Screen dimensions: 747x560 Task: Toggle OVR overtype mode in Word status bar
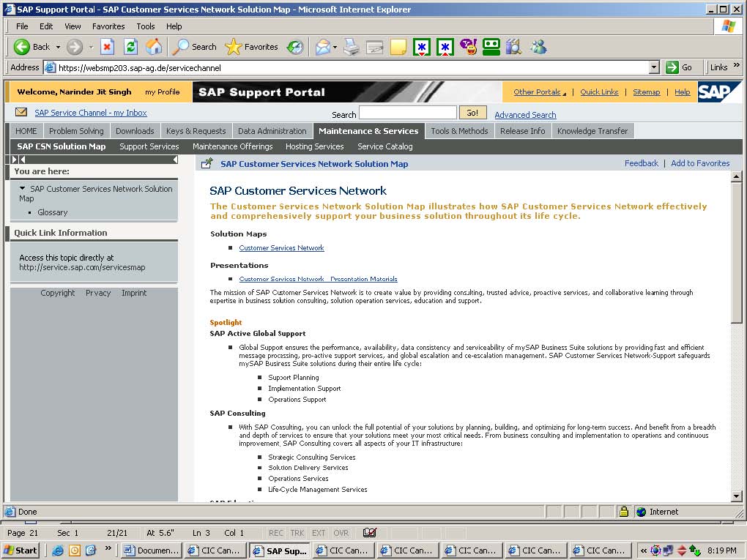point(341,533)
